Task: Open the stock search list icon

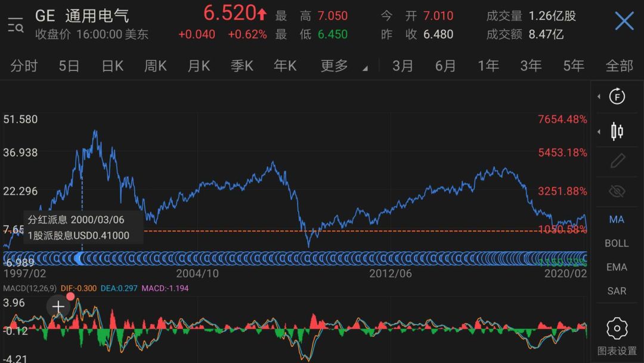Action: pyautogui.click(x=16, y=24)
